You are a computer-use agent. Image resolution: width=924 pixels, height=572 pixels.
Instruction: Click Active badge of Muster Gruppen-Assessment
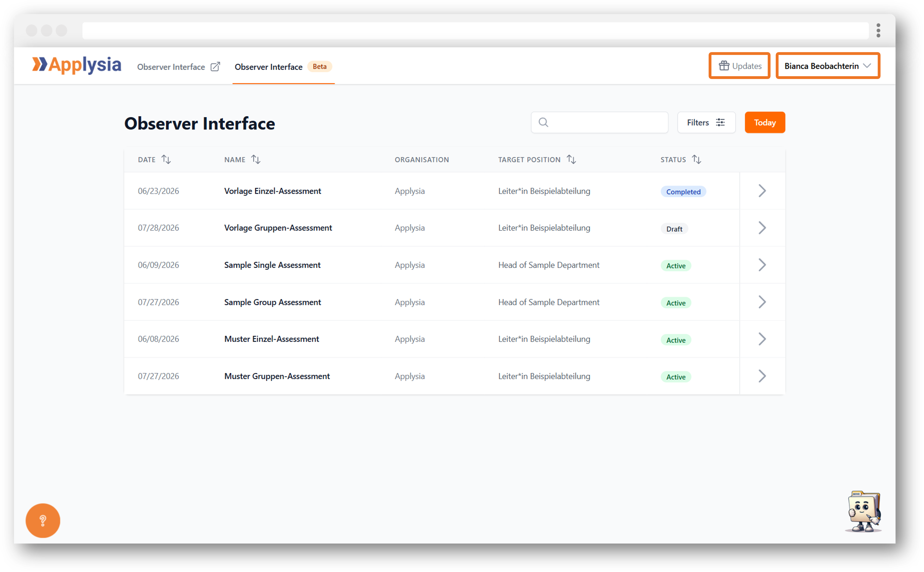[x=675, y=377]
